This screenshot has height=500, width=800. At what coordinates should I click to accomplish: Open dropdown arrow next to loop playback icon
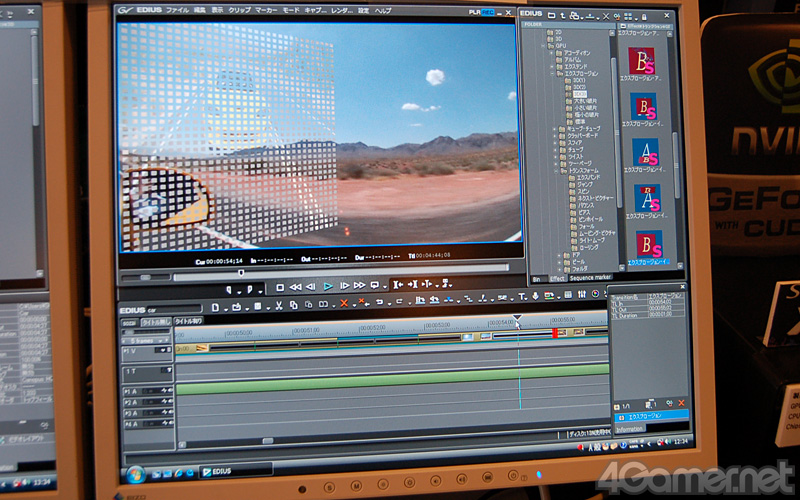click(384, 287)
